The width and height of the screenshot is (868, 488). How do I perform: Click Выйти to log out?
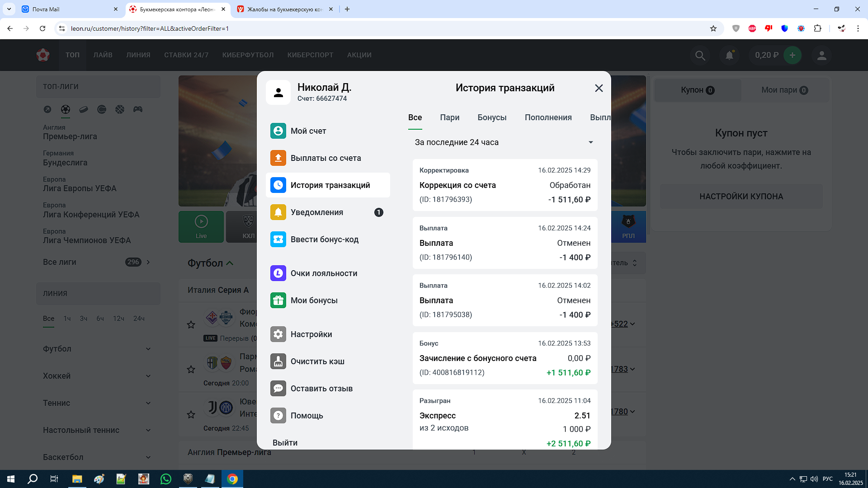tap(285, 443)
